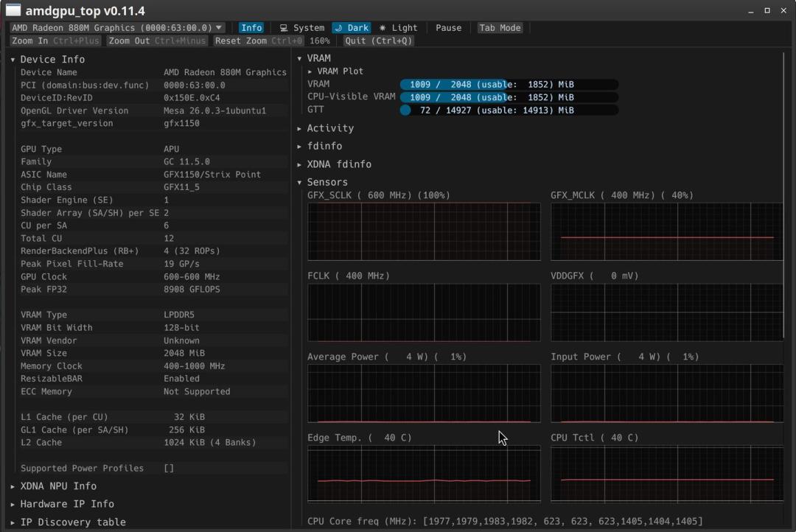Switch theme to Light

[399, 28]
